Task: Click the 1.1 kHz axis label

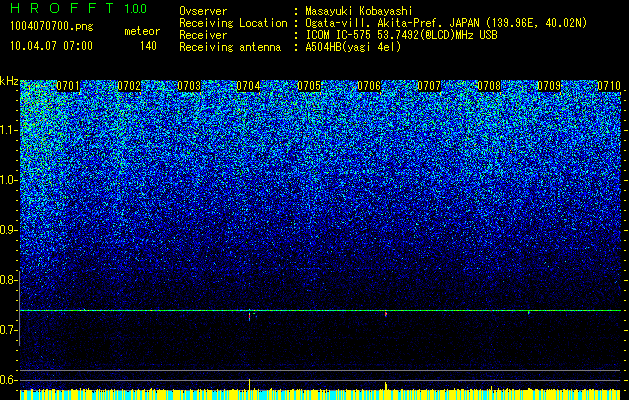Action: 9,130
